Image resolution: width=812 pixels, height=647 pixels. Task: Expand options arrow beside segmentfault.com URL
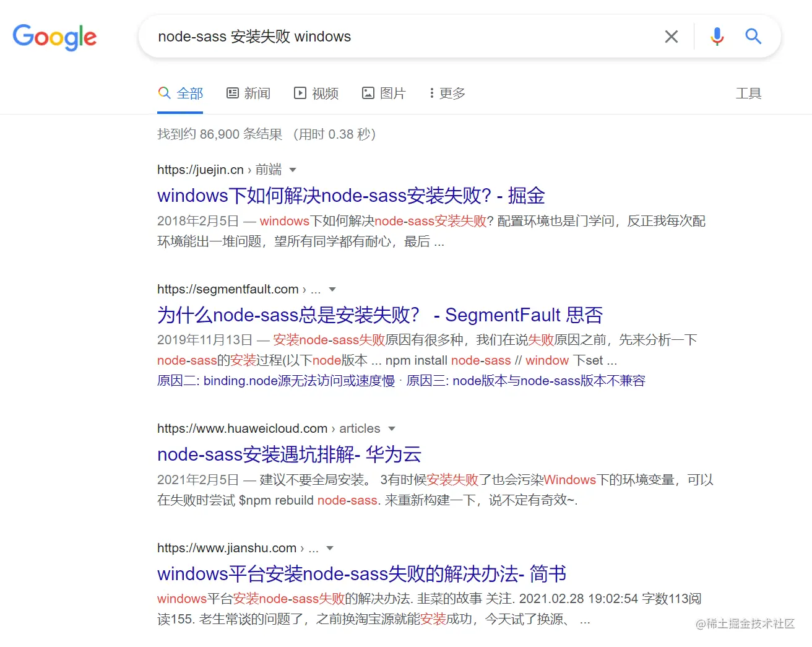332,290
